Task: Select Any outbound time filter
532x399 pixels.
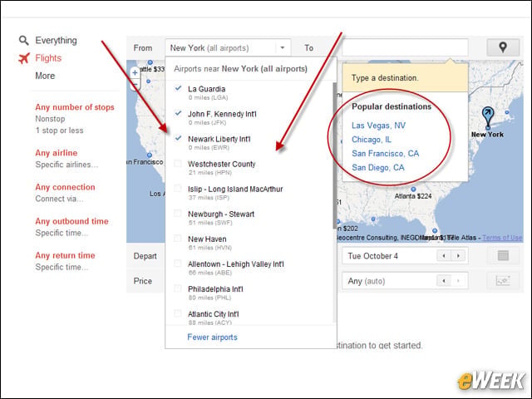Action: [72, 221]
